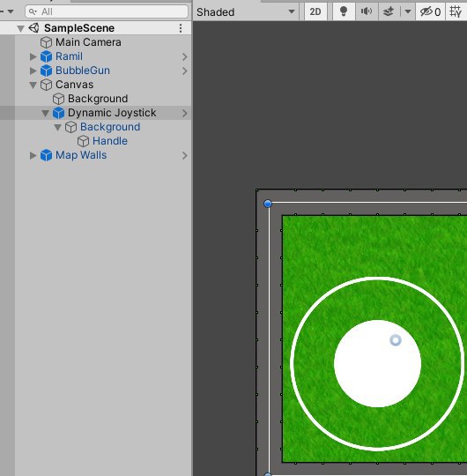The width and height of the screenshot is (467, 476).
Task: Click the search magnifier icon in Hierarchy
Action: point(33,11)
